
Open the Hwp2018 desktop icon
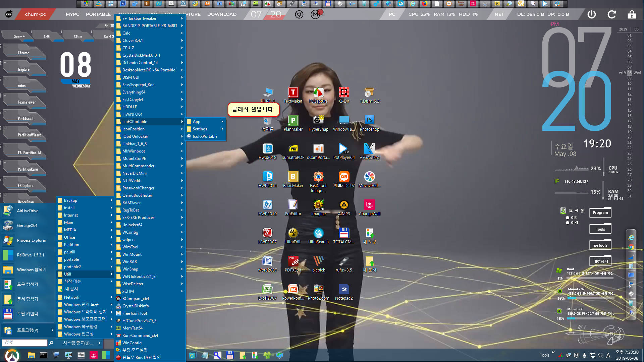click(267, 151)
